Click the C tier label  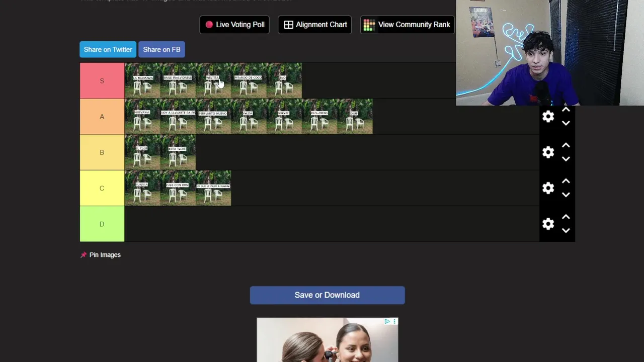point(102,188)
